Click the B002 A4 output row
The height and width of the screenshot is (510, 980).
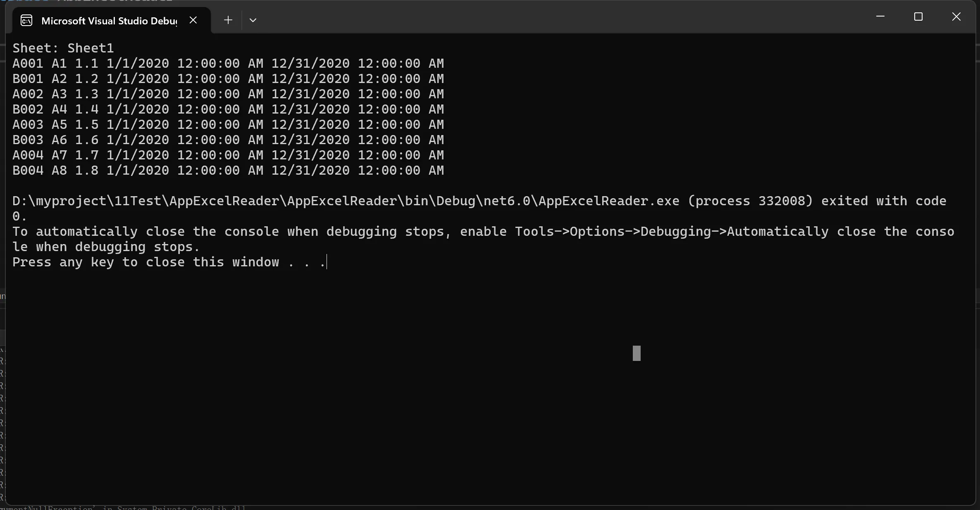coord(228,109)
